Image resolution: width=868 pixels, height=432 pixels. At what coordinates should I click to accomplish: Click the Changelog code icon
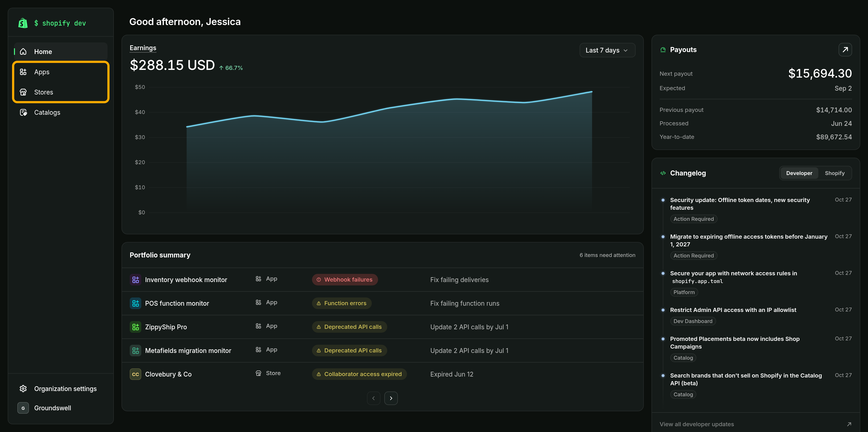663,173
